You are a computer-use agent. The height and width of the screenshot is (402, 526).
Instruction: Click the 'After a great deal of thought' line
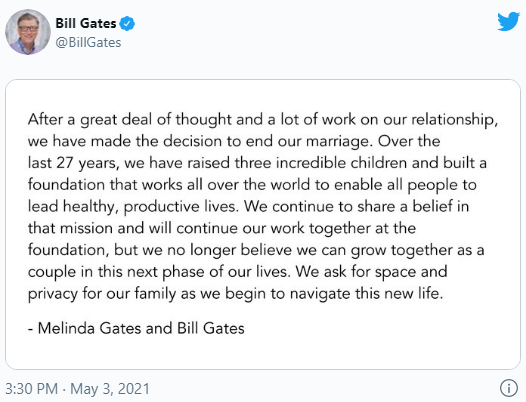tap(263, 120)
